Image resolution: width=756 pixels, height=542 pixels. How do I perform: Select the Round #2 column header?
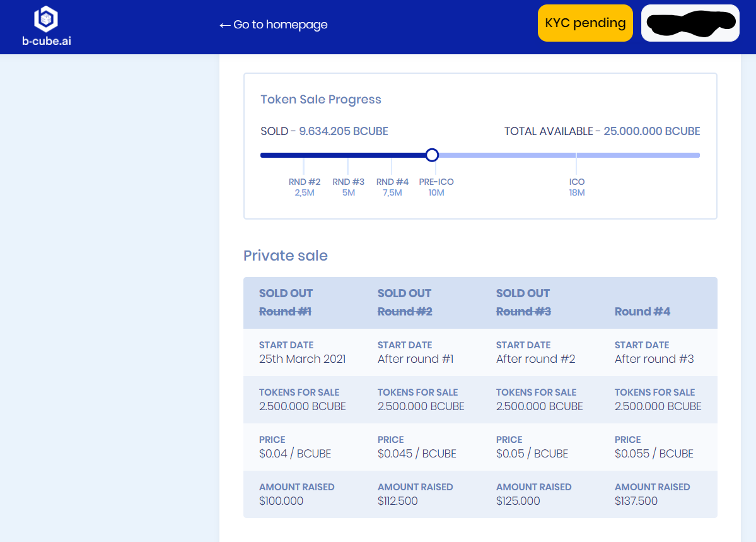click(x=405, y=312)
